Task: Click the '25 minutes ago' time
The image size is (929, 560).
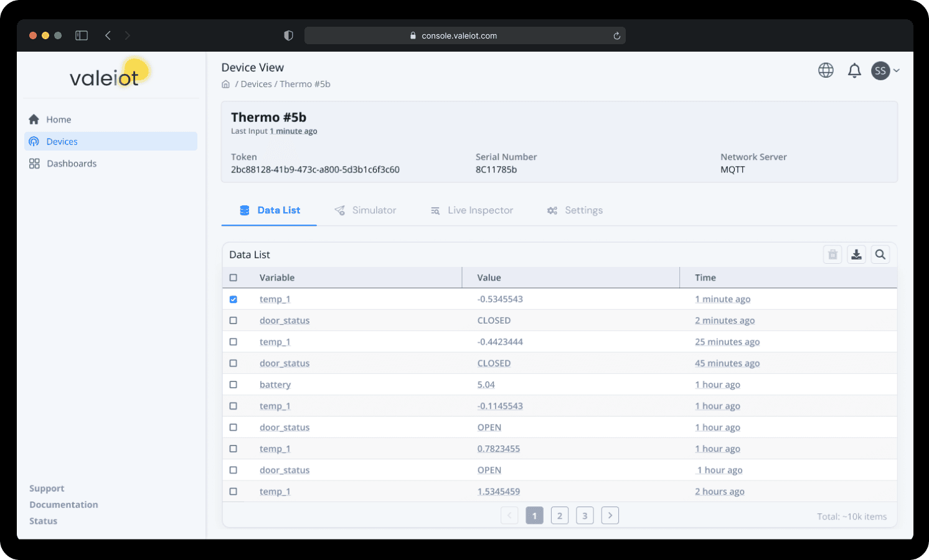Action: 727,342
